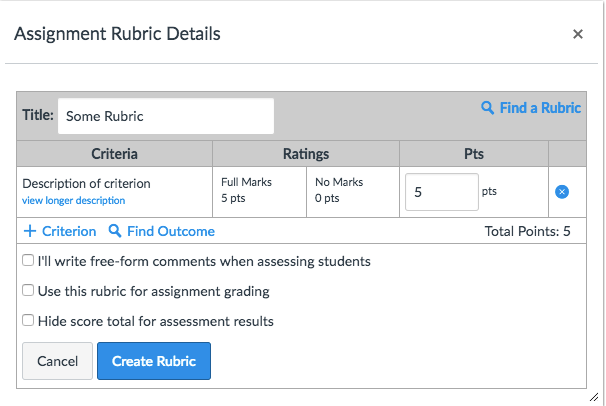Click the Create Rubric button

[x=154, y=361]
